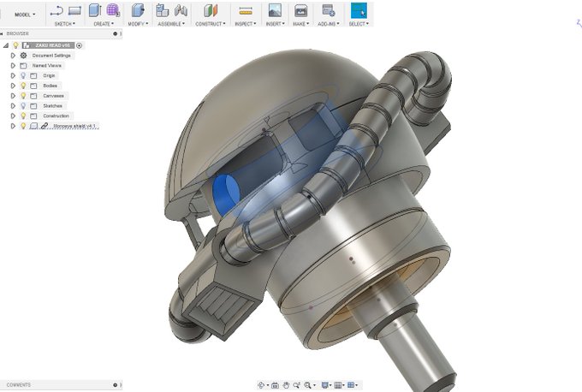
Task: Select the Canvases folder label
Action: [53, 96]
